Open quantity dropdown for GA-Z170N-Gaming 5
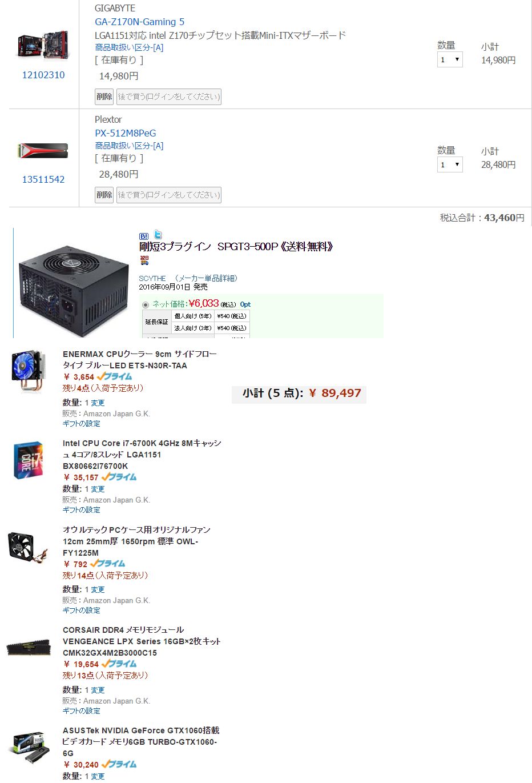The width and height of the screenshot is (532, 783). [450, 59]
